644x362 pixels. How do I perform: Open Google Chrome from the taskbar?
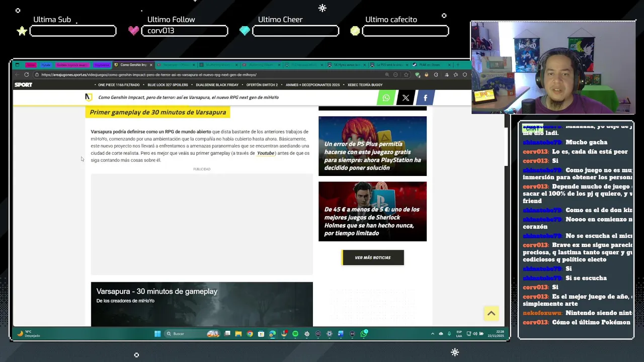point(250,333)
